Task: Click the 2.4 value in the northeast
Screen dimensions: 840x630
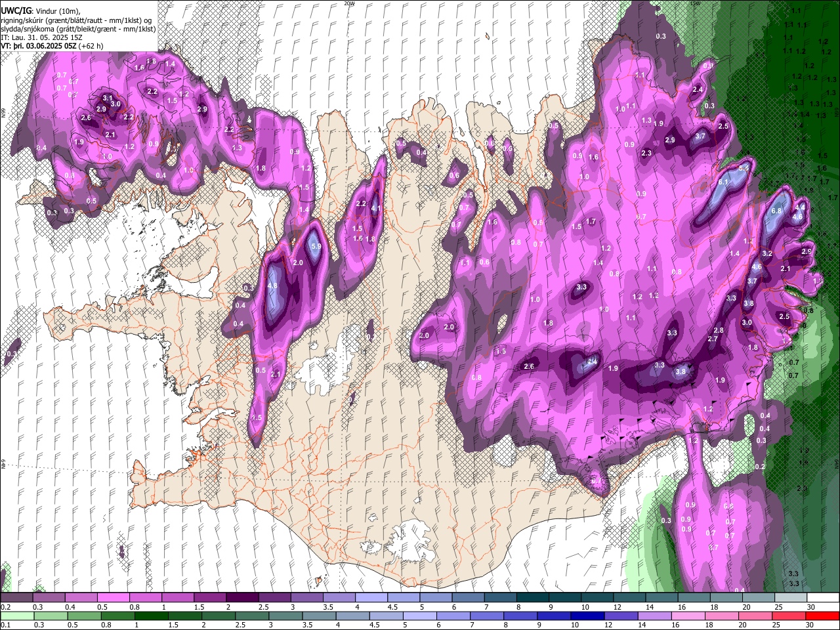Action: (698, 90)
